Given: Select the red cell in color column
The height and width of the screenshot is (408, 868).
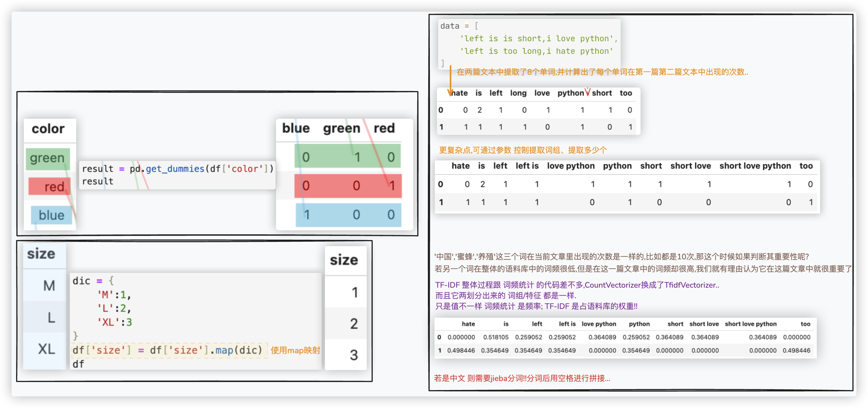Looking at the screenshot, I should pyautogui.click(x=49, y=186).
